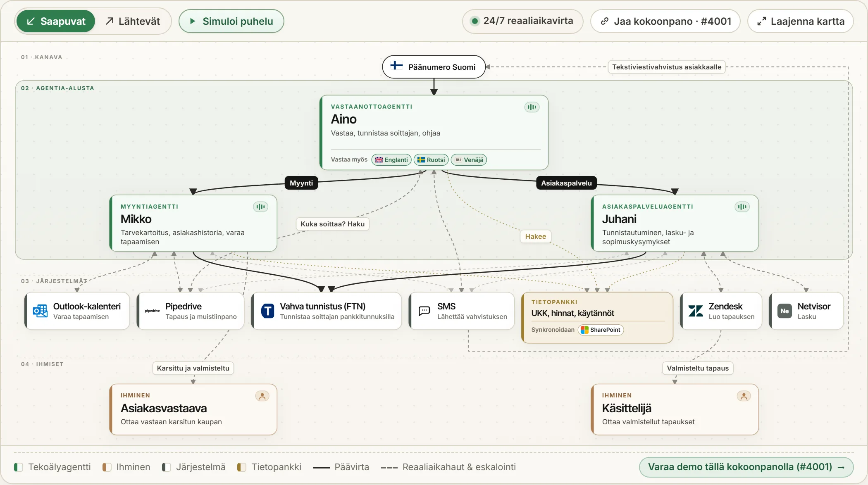Click the 24/7 reaaliaikavirta status pill
The height and width of the screenshot is (485, 868).
(x=522, y=21)
